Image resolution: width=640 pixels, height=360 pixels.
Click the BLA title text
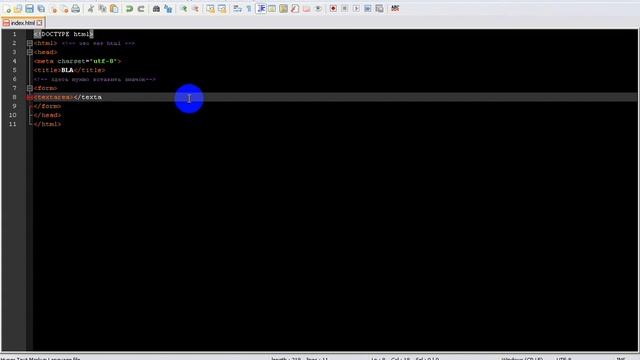click(67, 70)
